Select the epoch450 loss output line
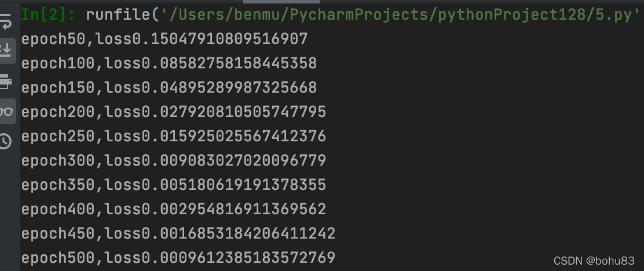Image resolution: width=644 pixels, height=271 pixels. pos(178,233)
